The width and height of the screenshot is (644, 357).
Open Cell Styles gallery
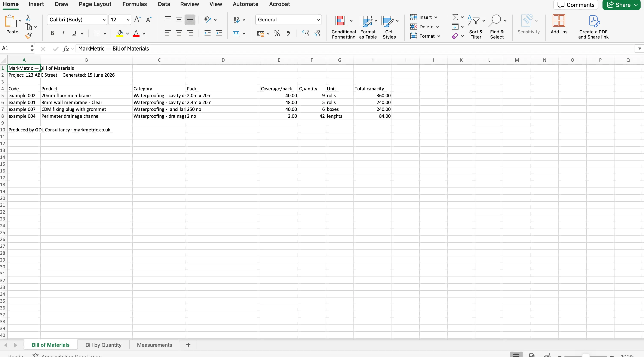pyautogui.click(x=389, y=27)
